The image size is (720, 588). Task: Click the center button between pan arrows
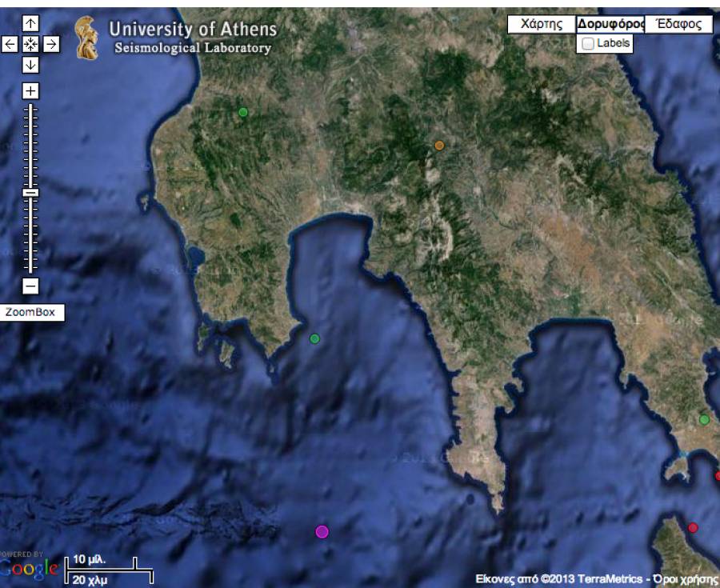tap(30, 44)
